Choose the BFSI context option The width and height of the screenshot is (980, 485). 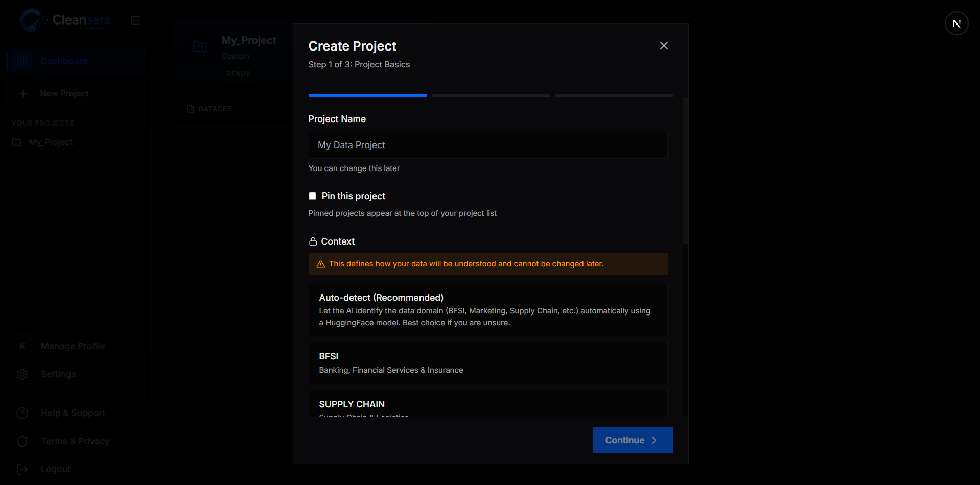pyautogui.click(x=488, y=363)
